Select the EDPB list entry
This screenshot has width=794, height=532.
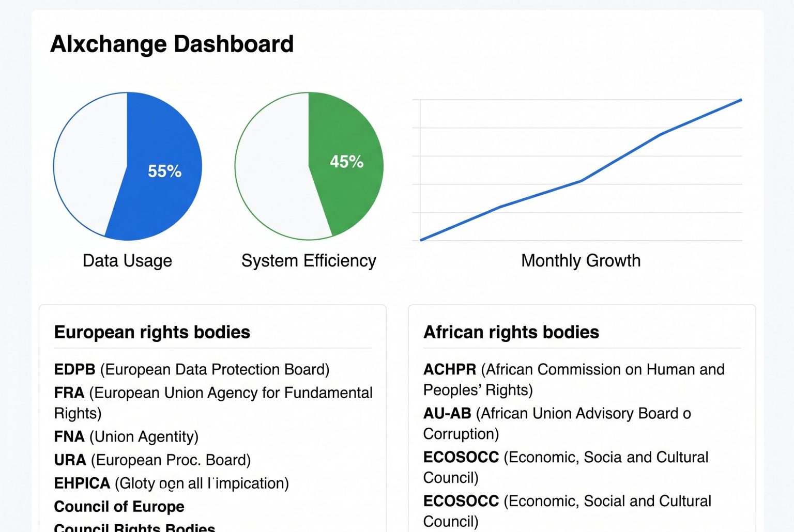click(x=191, y=370)
